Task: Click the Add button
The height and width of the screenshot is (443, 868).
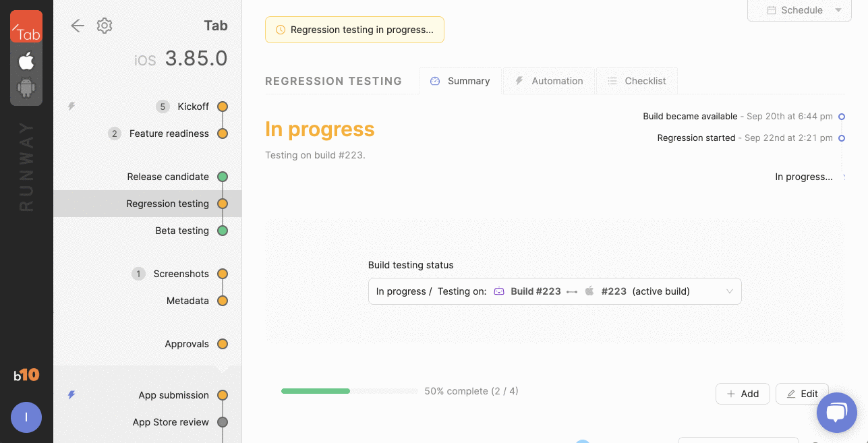Action: [743, 394]
